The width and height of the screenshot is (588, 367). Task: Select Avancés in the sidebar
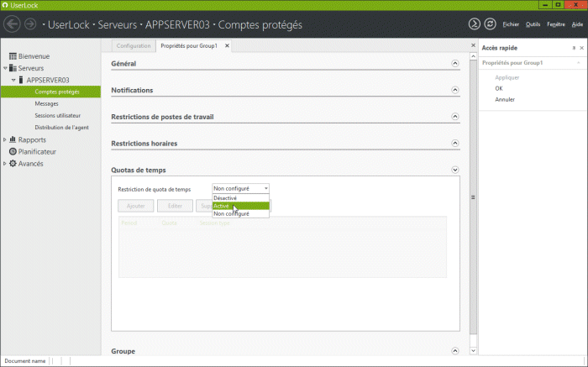(30, 164)
